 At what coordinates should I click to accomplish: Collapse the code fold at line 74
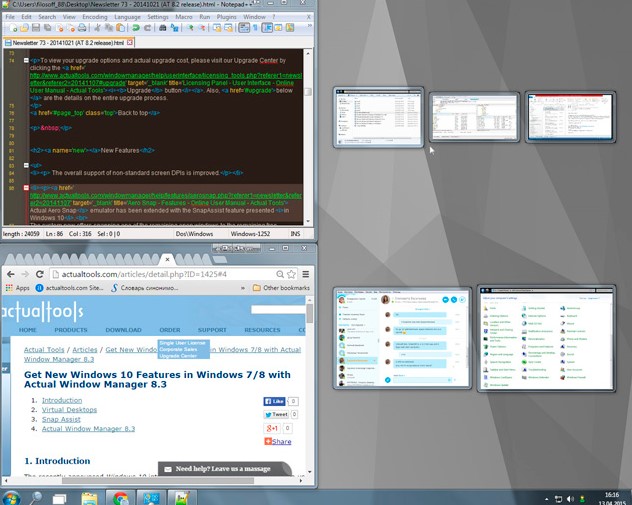pos(26,61)
